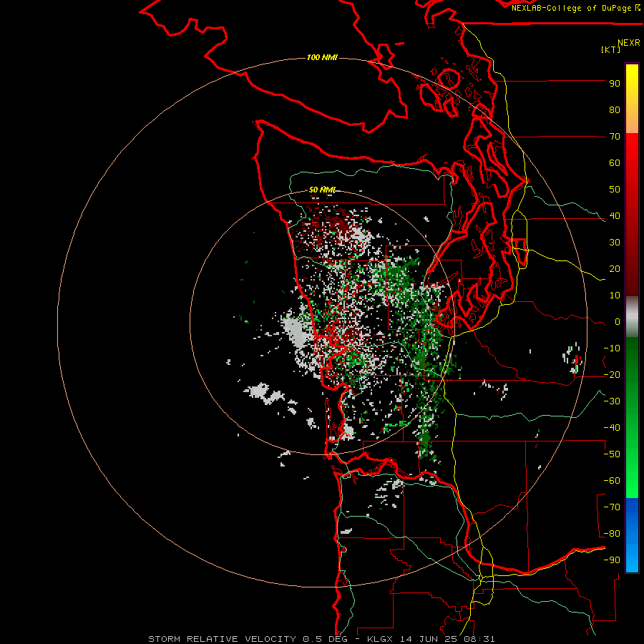644x644 pixels.
Task: Click the 50 NMI range ring label
Action: click(x=323, y=190)
